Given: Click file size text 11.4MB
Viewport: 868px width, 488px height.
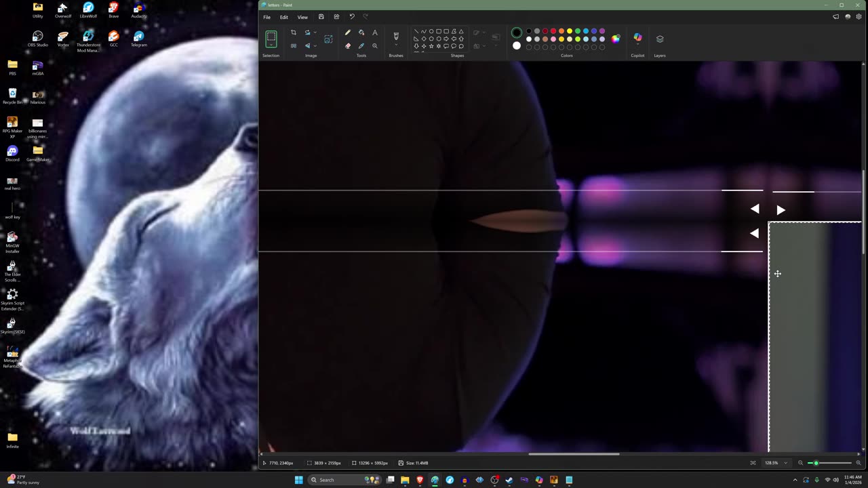Looking at the screenshot, I should [417, 463].
